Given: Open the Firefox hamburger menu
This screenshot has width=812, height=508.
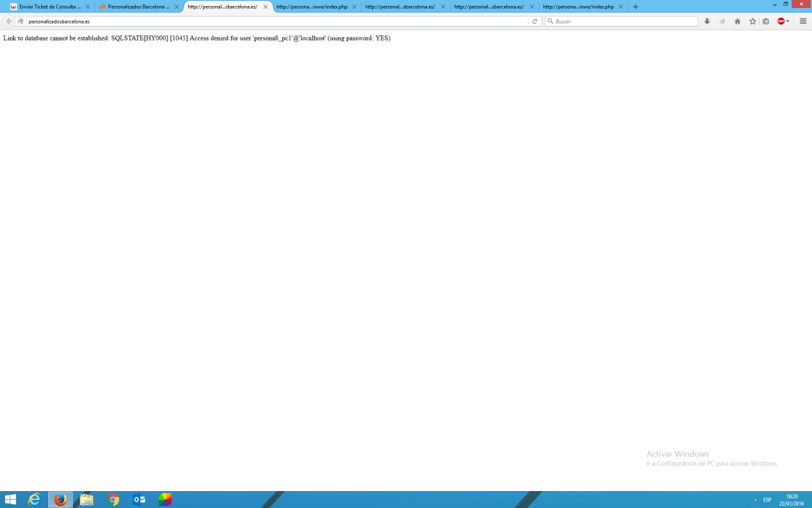Looking at the screenshot, I should click(803, 21).
